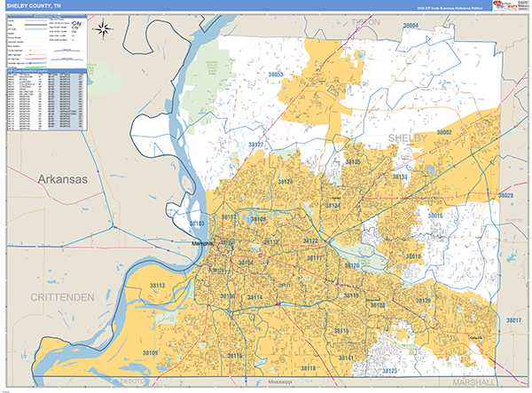This screenshot has width=532, height=393.
Task: Click the ZIP code label 38115
Action: [x=341, y=331]
